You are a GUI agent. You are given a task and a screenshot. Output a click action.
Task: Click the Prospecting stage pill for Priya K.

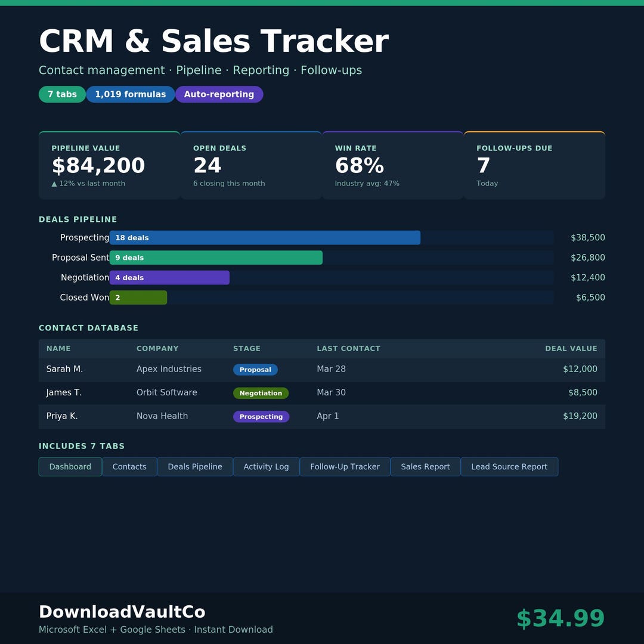(261, 416)
